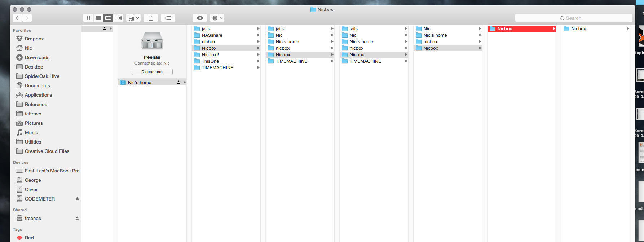Go back with the toolbar back arrow
This screenshot has width=644, height=242.
[x=17, y=18]
